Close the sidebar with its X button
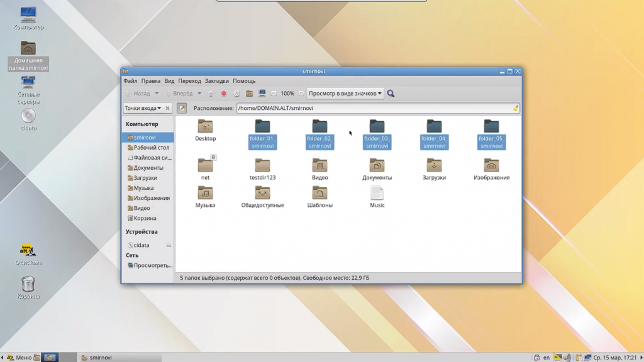The height and width of the screenshot is (362, 644). [167, 108]
